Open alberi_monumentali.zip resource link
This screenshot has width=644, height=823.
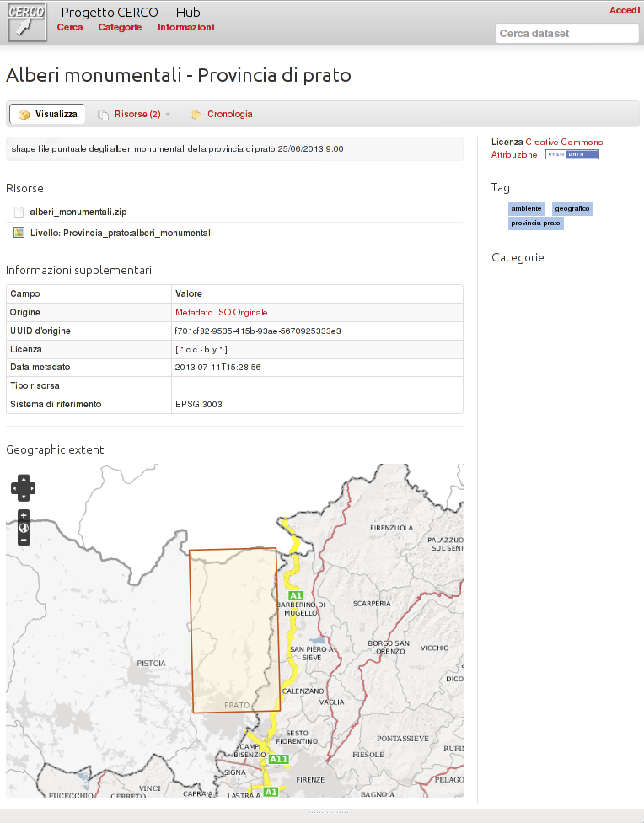[78, 212]
